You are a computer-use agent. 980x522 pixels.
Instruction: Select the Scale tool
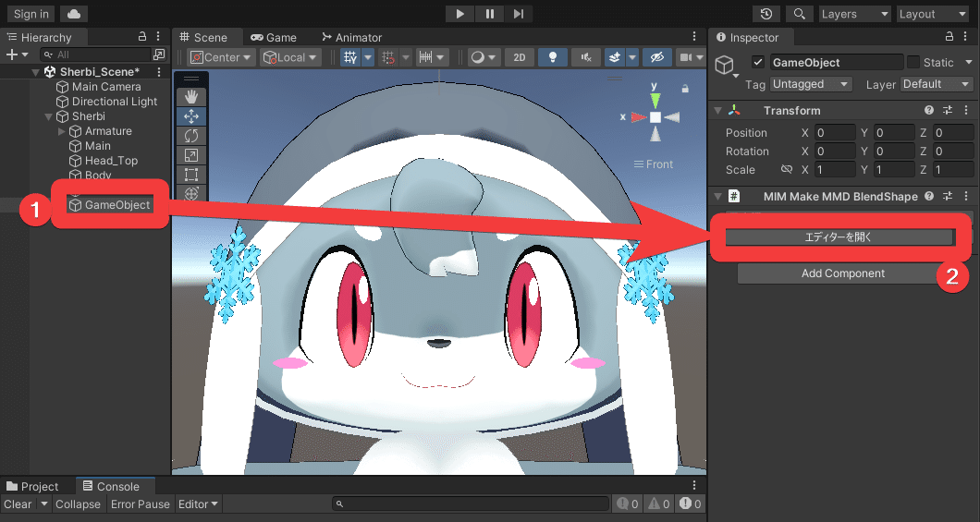(x=191, y=155)
